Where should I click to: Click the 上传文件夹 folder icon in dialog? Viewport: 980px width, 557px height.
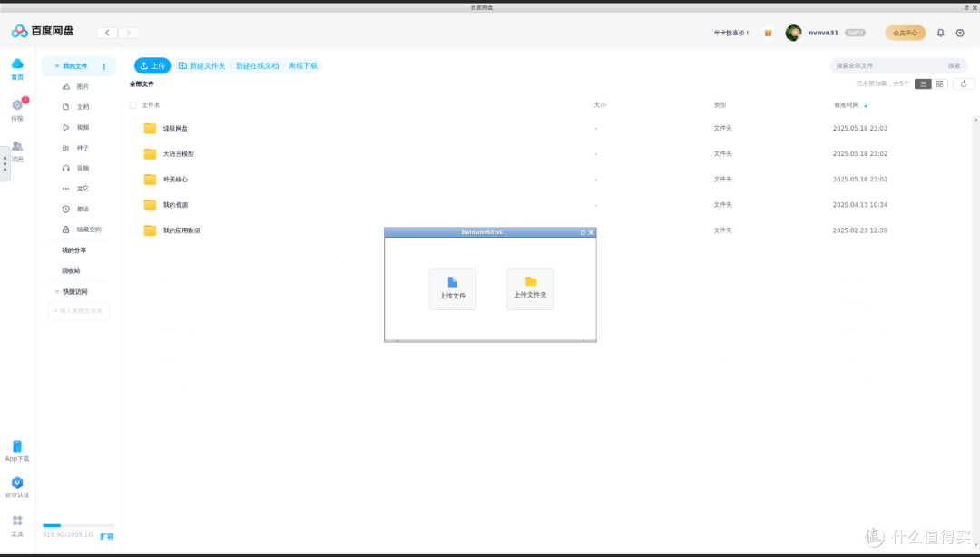[x=531, y=281]
